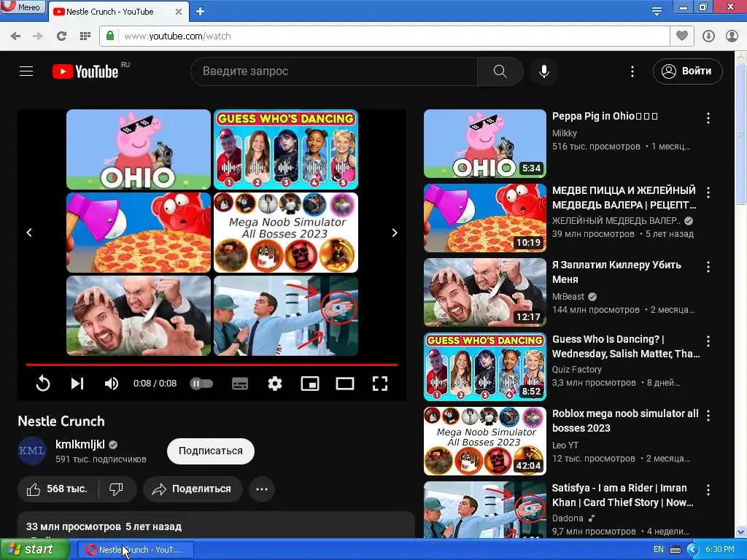The image size is (747, 560).
Task: Select Nestle Crunch taskbar window button
Action: [135, 550]
